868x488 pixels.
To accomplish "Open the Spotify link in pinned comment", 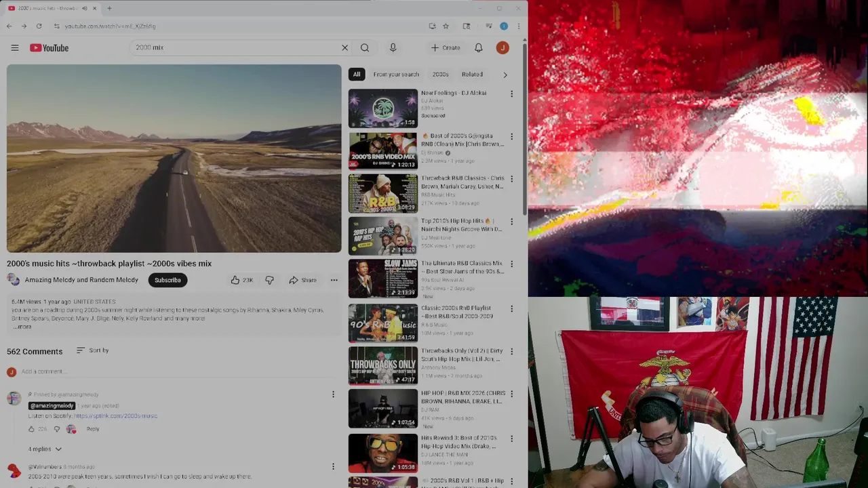I will coord(115,415).
